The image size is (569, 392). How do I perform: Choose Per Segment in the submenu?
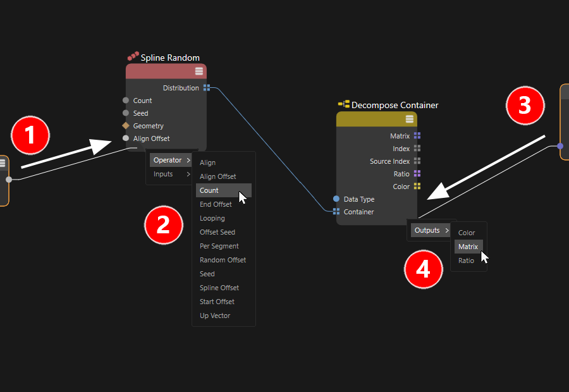click(224, 246)
